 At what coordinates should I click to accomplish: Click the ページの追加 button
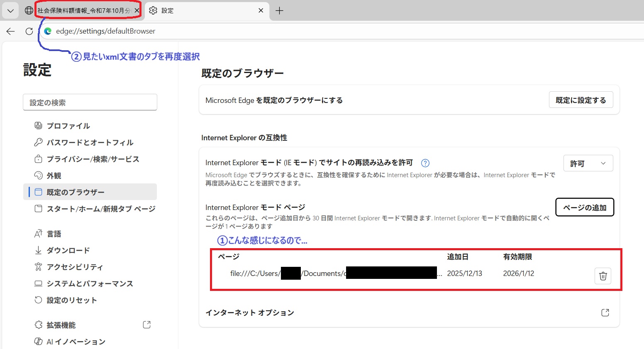[x=584, y=207]
